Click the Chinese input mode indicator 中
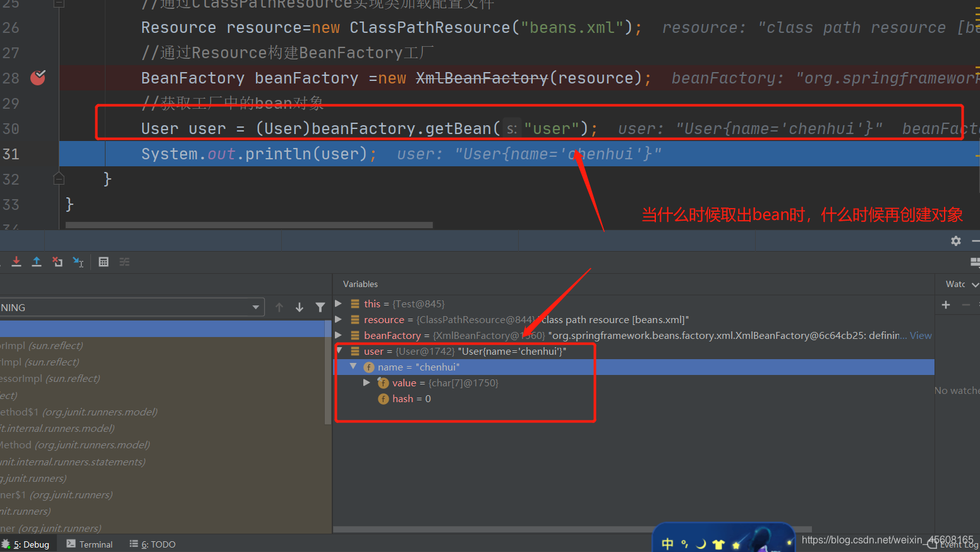 click(x=668, y=544)
